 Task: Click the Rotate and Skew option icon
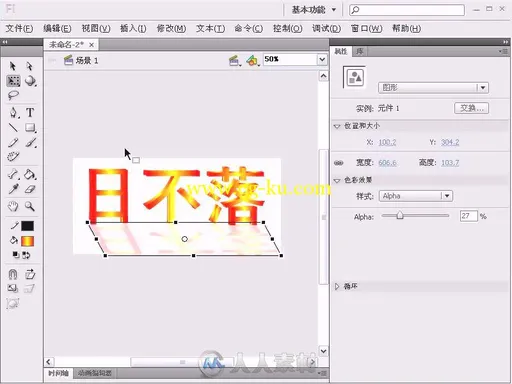click(30, 274)
